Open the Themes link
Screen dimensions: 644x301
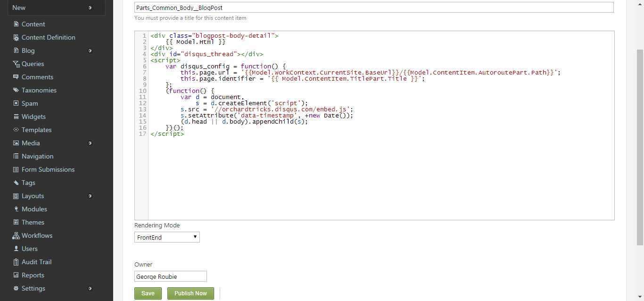click(33, 222)
